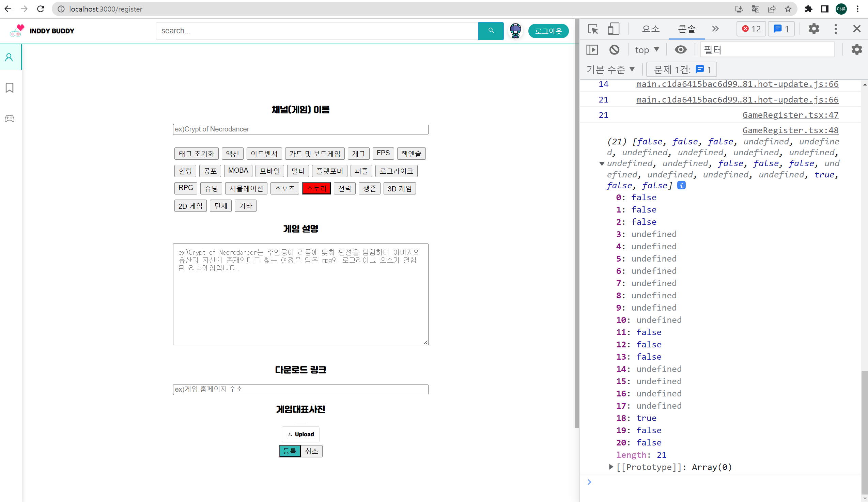Clear the console with the ban icon

[x=614, y=50]
